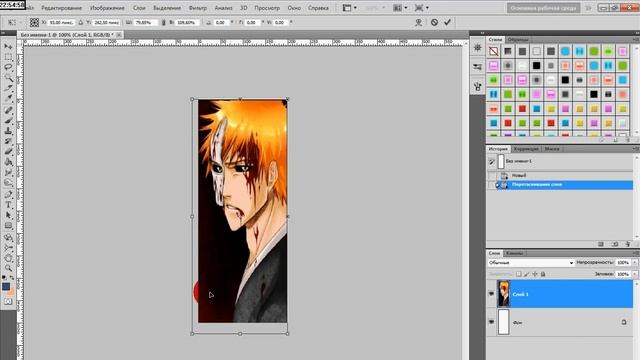Viewport: 640px width, 360px height.
Task: Open the Изображение menu
Action: (x=107, y=8)
